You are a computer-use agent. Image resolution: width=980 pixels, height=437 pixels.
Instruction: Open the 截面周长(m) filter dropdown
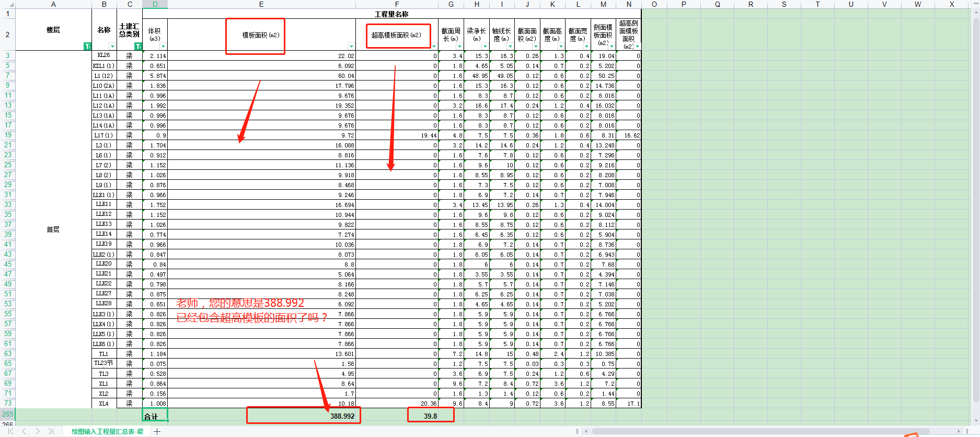click(459, 47)
